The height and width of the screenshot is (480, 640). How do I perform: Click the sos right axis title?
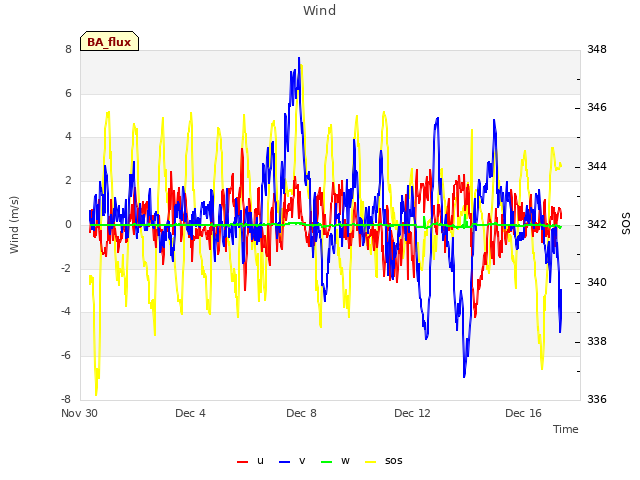(x=626, y=224)
